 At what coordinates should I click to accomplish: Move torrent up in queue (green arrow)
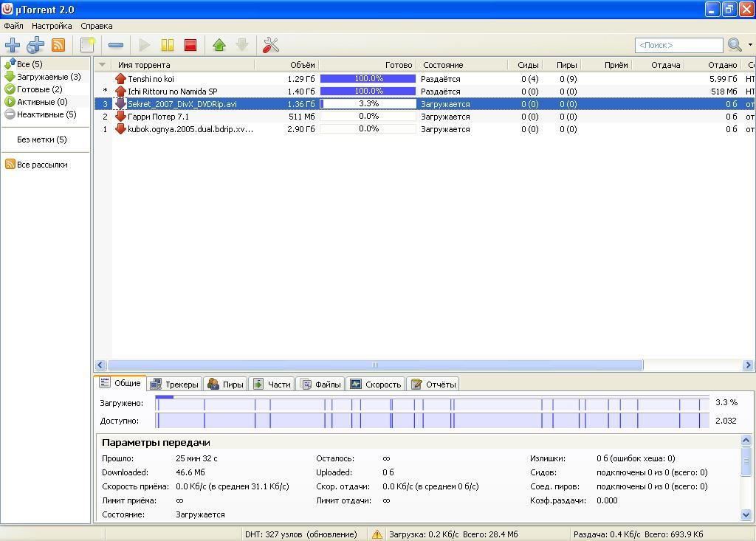pyautogui.click(x=219, y=45)
